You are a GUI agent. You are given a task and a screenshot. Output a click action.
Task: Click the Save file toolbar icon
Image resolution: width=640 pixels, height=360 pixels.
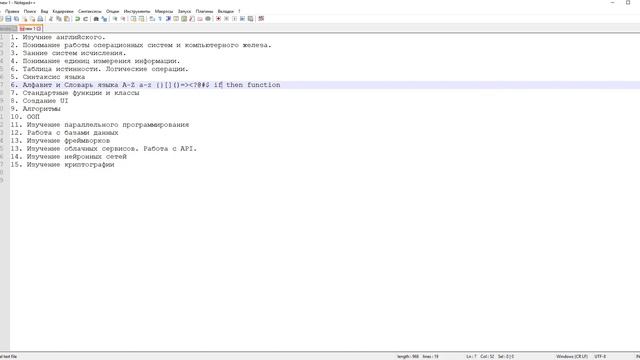(8, 19)
